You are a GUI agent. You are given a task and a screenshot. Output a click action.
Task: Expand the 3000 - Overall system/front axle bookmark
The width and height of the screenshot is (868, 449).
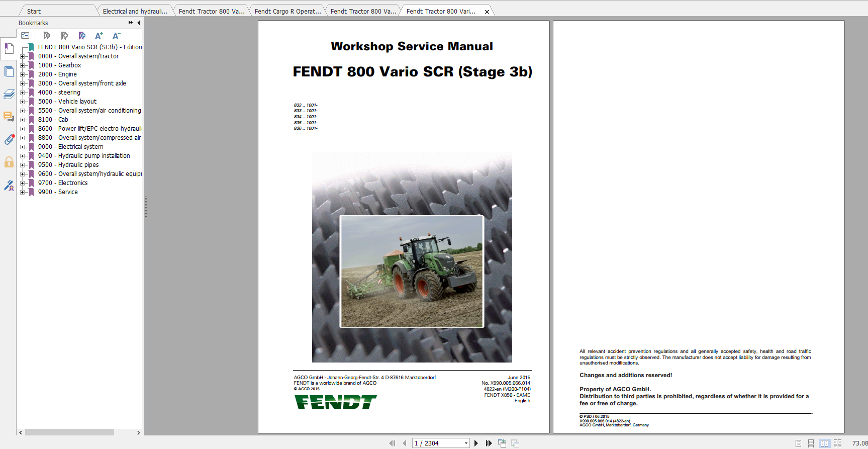(23, 83)
